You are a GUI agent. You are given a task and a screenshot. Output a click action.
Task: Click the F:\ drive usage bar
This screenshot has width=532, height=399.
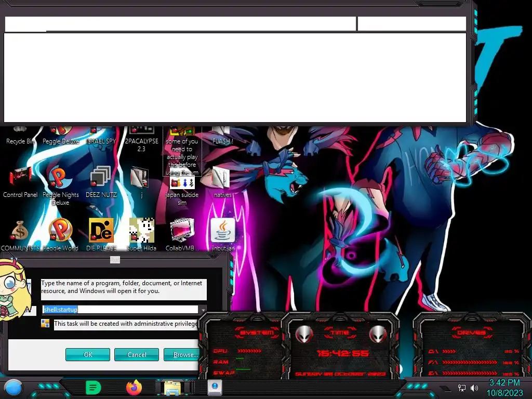click(470, 362)
